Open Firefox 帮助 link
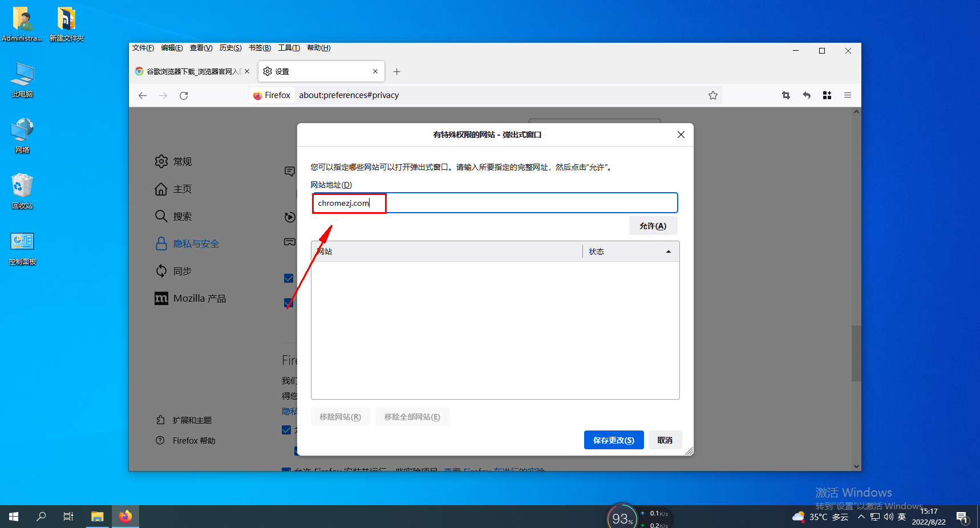 click(x=186, y=441)
